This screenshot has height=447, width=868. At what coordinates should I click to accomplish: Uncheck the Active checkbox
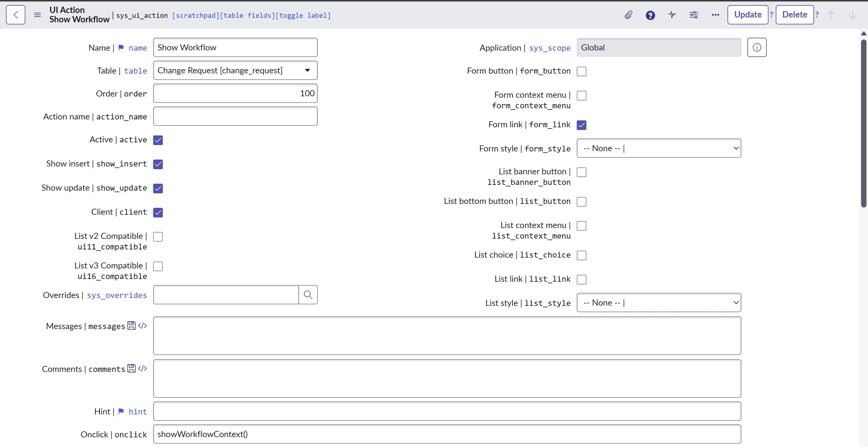(158, 140)
